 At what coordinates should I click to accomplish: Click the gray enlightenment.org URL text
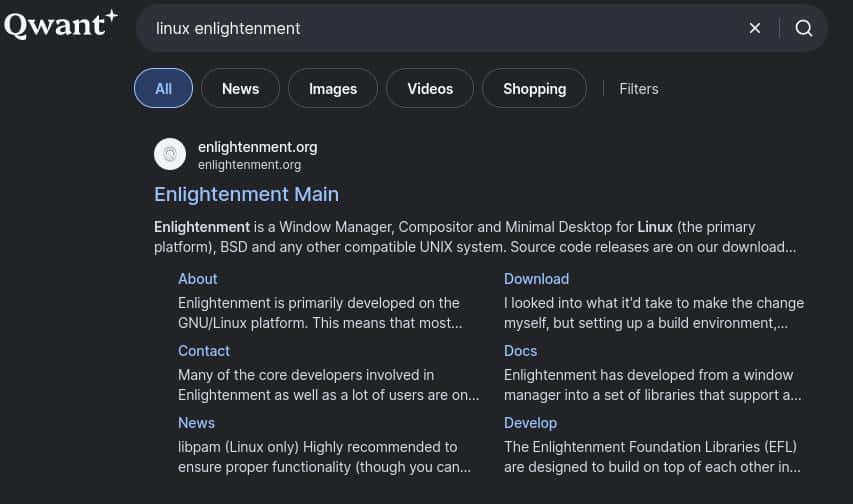pos(249,165)
